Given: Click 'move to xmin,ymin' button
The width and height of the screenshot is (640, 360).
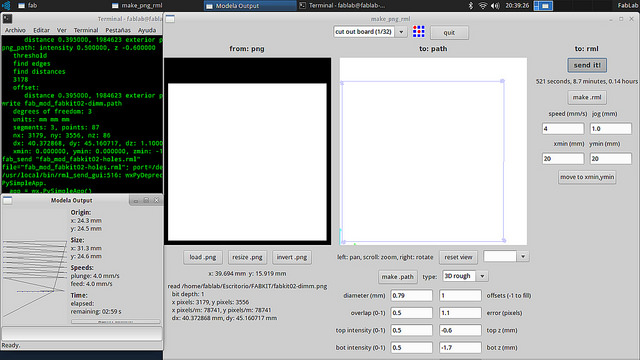Looking at the screenshot, I should click(587, 177).
